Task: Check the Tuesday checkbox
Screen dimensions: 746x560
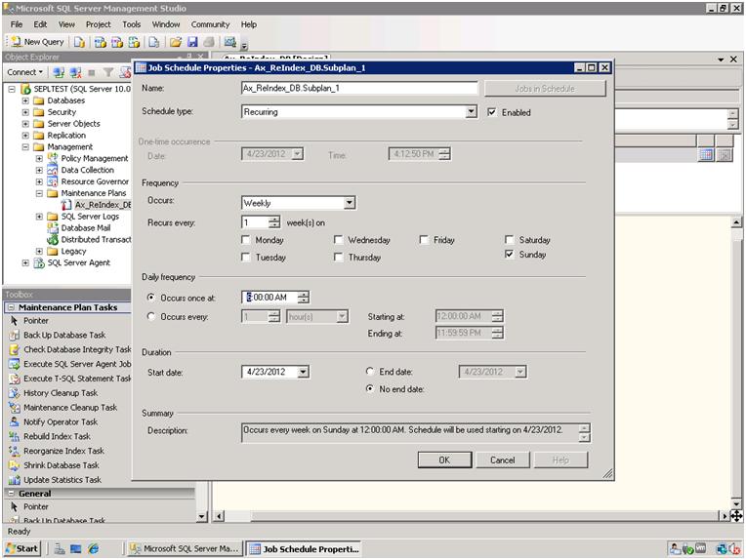Action: (x=245, y=258)
